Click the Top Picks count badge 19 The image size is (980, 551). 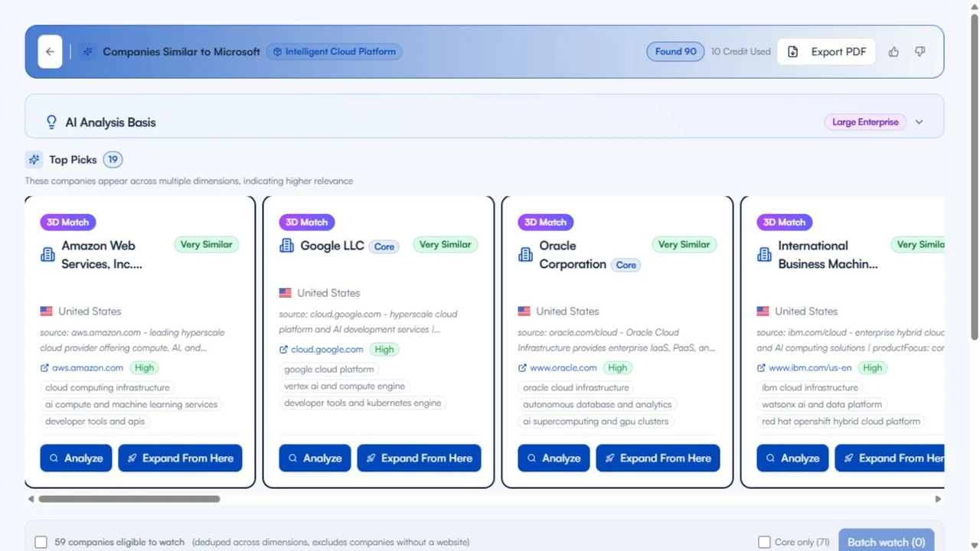pos(113,159)
